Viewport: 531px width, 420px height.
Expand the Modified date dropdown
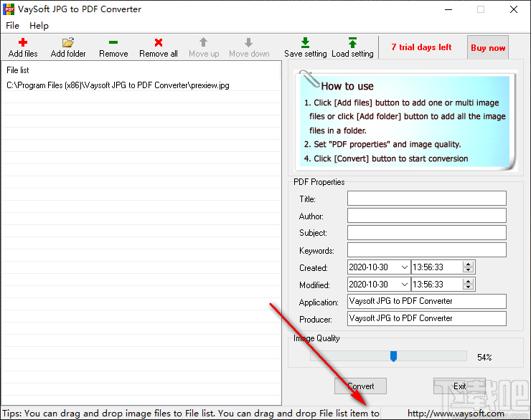[x=404, y=285]
